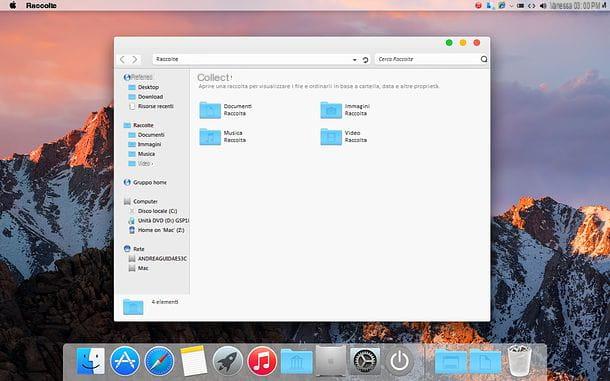Open System Preferences gear icon
Screen dimensions: 610x381
[365, 361]
